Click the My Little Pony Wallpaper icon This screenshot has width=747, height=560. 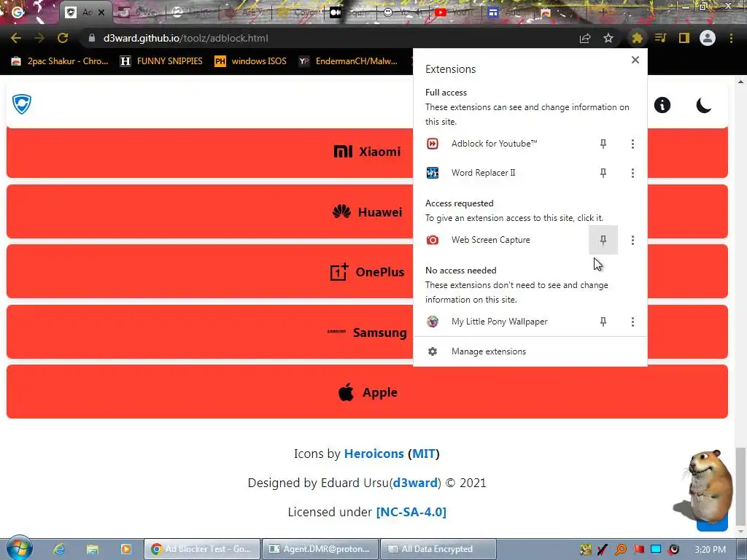coord(433,322)
